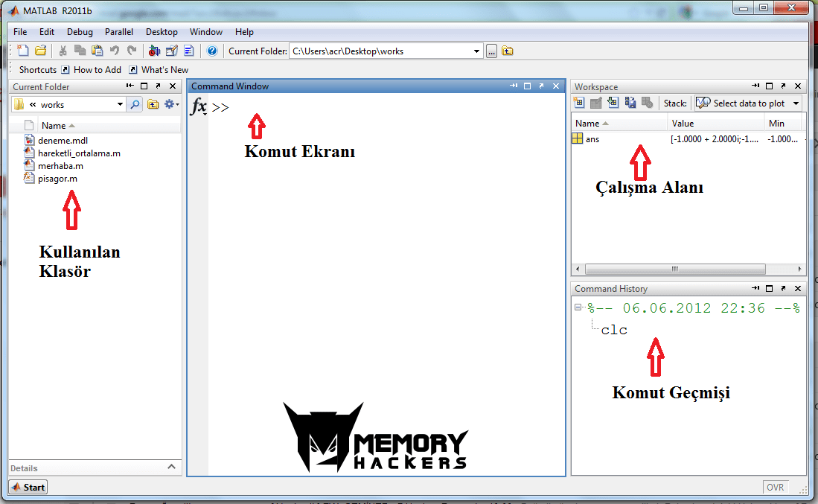
Task: Open the Desktop menu
Action: pos(162,32)
